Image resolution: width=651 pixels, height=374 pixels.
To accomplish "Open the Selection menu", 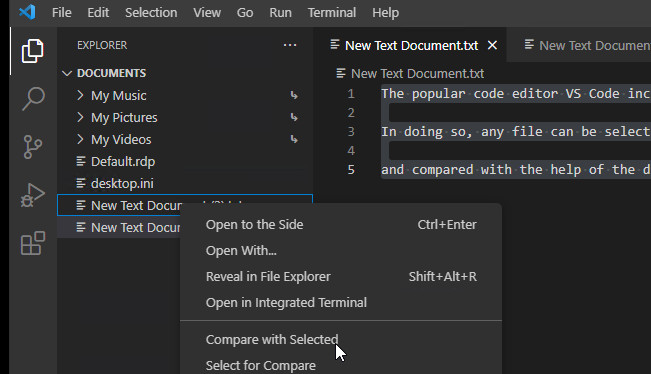I will click(x=151, y=12).
